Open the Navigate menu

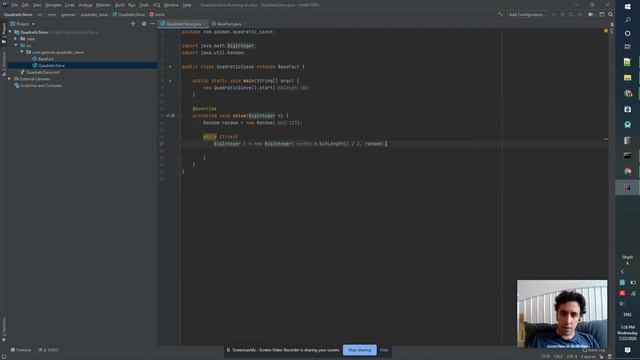[53, 5]
